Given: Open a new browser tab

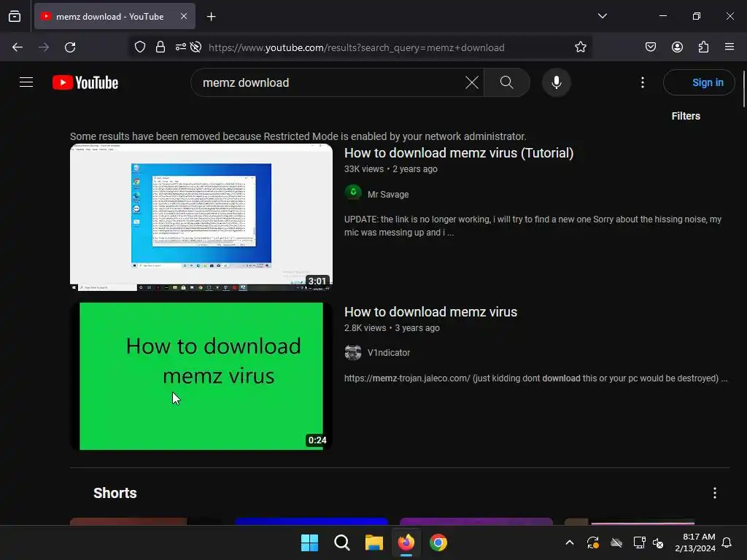Looking at the screenshot, I should [211, 17].
